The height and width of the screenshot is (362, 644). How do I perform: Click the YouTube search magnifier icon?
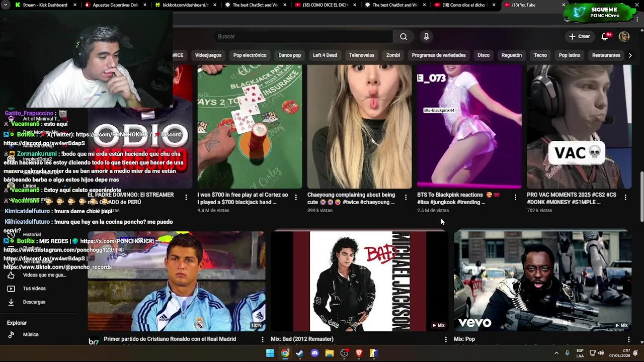pos(404,36)
